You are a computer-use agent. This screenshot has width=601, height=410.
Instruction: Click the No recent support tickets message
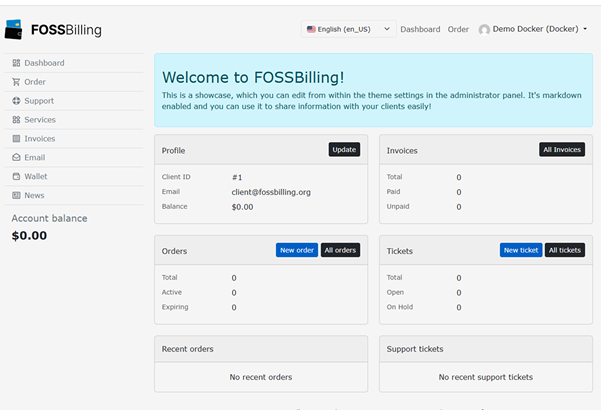tap(486, 377)
